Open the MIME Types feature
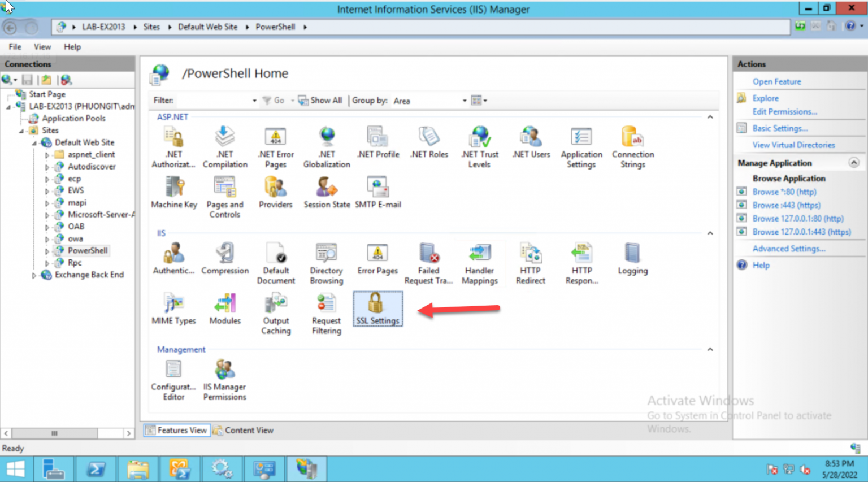This screenshot has height=482, width=868. point(173,309)
